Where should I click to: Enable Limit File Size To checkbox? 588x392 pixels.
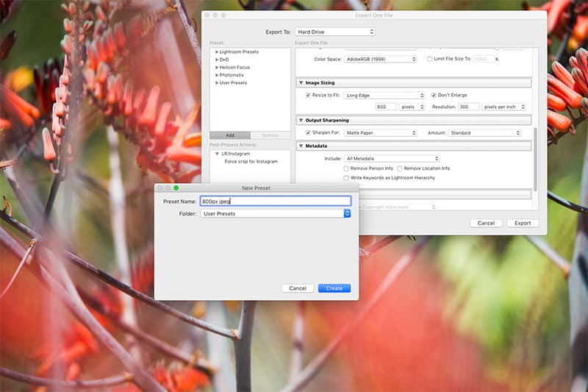coord(430,59)
